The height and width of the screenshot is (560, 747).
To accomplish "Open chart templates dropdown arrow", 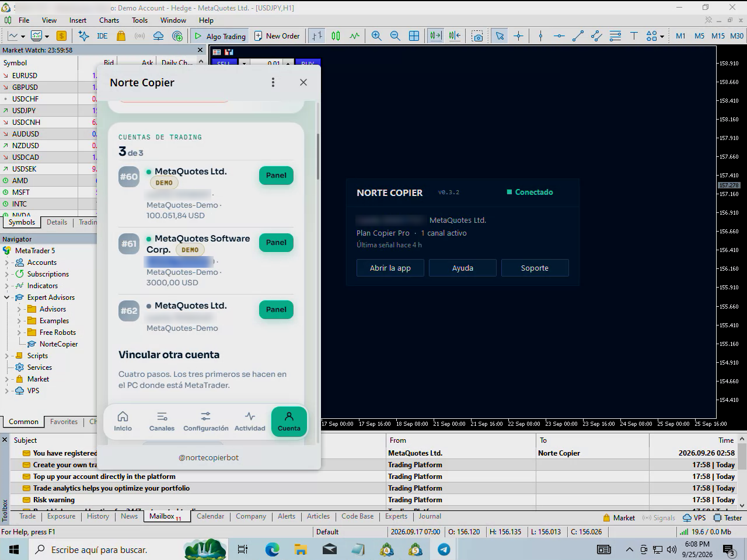I will click(x=47, y=36).
